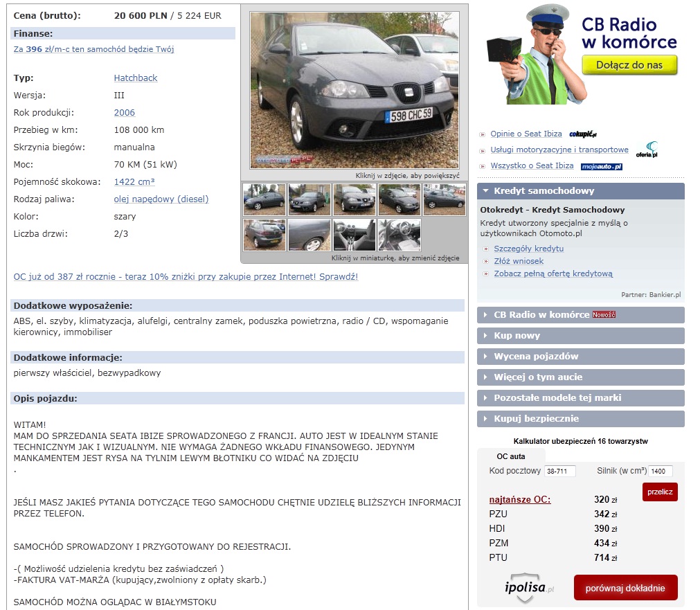
Task: Click the Dołącz do nas button
Action: tap(629, 65)
